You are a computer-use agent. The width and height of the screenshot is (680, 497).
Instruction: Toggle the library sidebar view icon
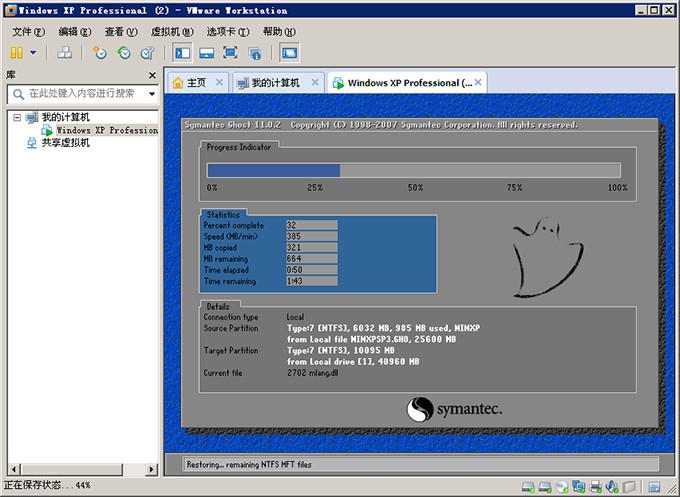182,53
